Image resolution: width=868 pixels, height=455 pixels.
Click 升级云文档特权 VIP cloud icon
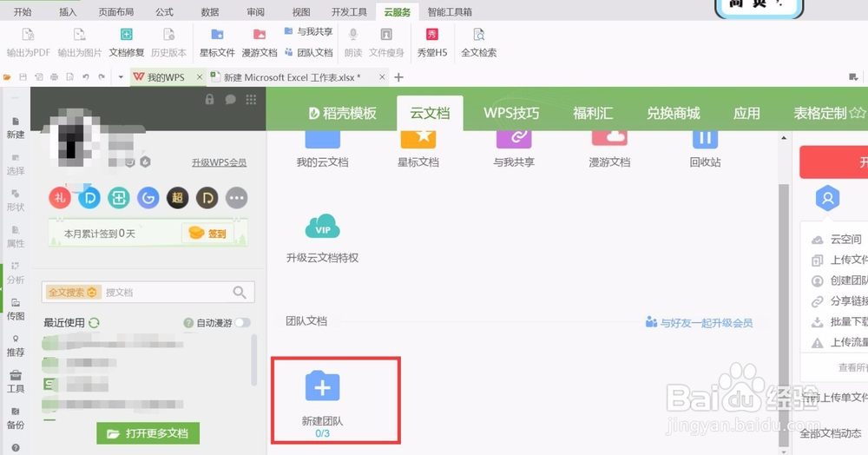tap(322, 227)
